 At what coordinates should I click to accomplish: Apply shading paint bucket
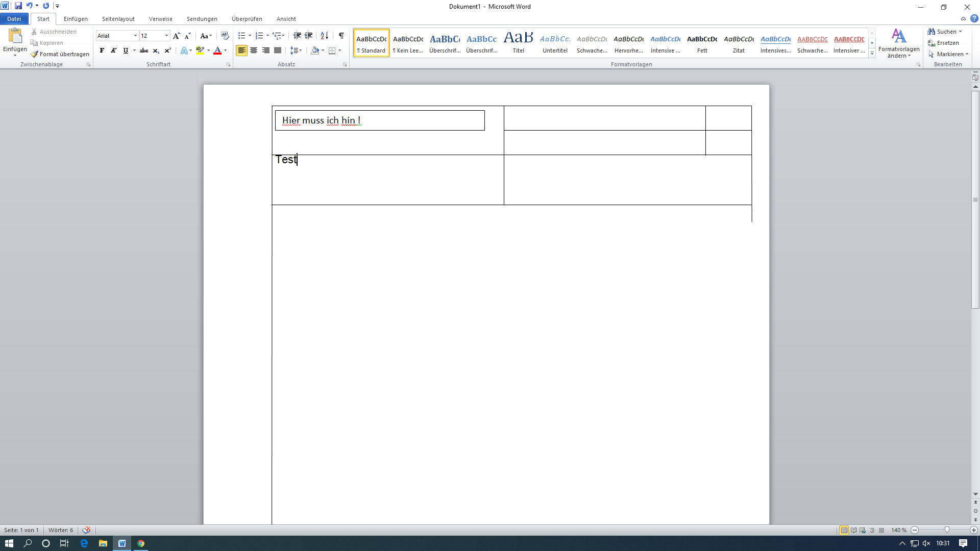(315, 51)
